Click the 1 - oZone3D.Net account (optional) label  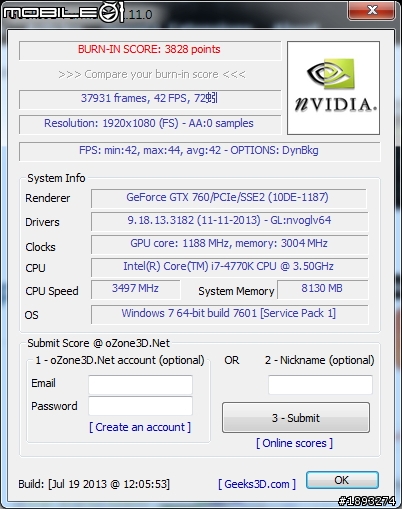click(120, 360)
